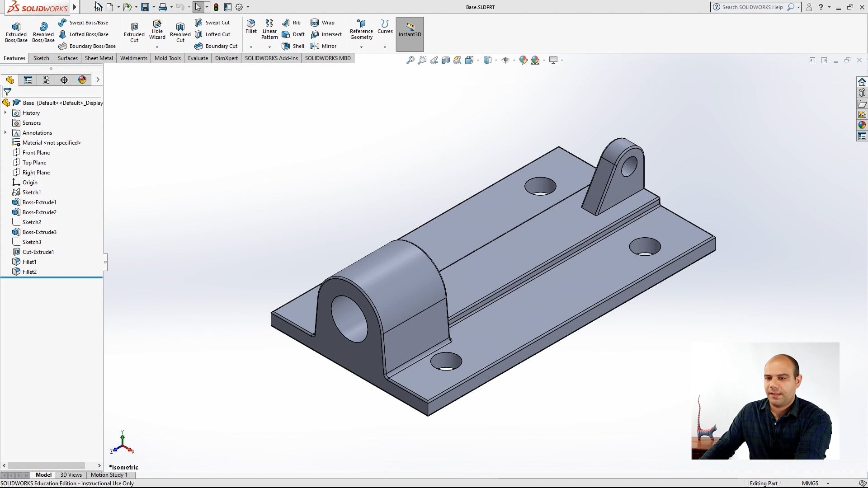Expand the History node in the feature tree

click(x=5, y=113)
